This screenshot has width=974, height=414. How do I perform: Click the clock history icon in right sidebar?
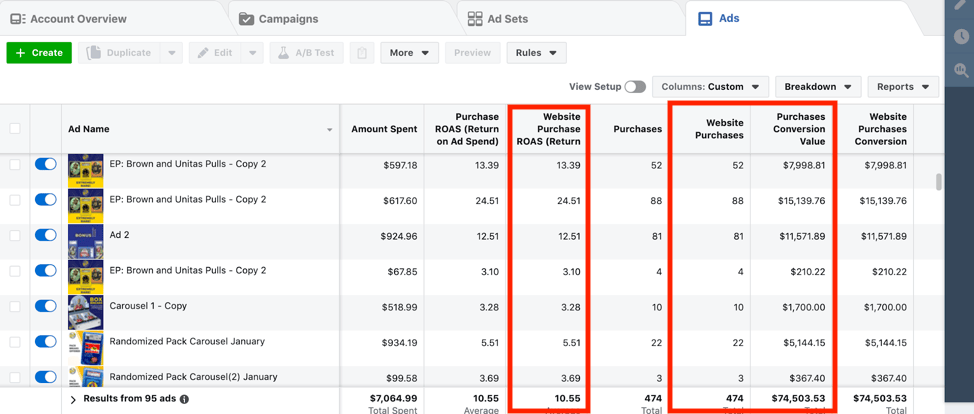(961, 36)
